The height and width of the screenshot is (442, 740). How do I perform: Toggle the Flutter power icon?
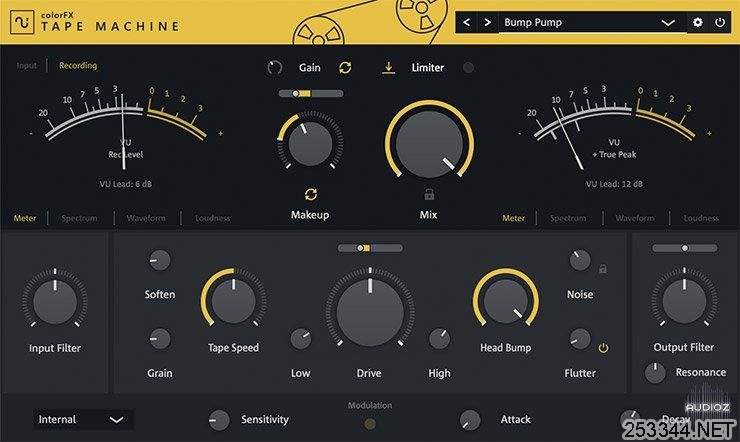coord(603,348)
